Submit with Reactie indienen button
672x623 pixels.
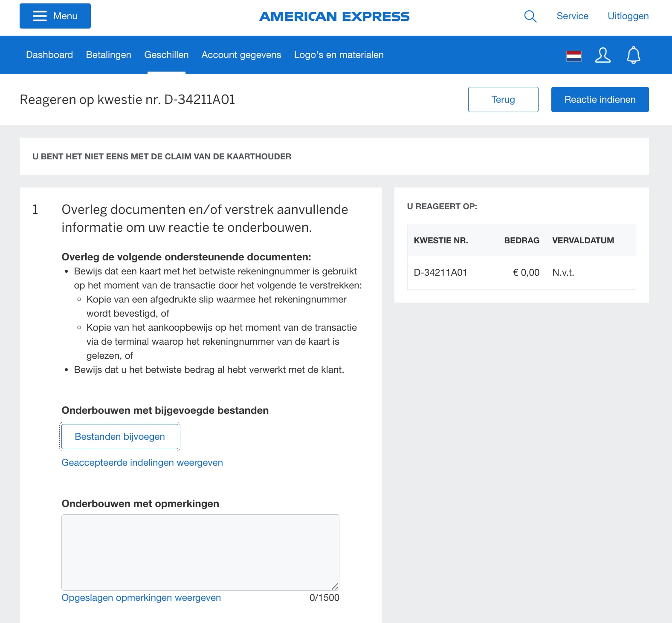[600, 100]
